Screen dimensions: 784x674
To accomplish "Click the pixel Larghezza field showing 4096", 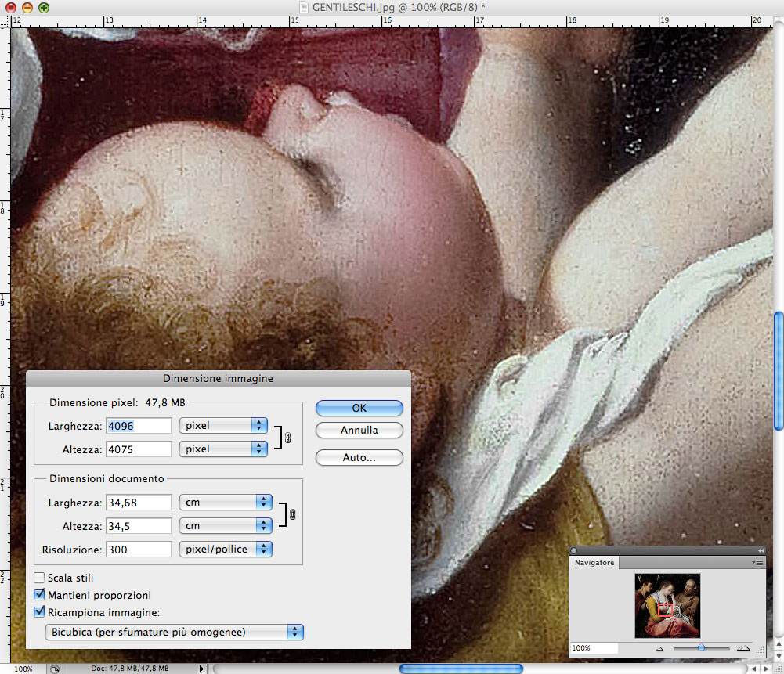I will click(139, 426).
